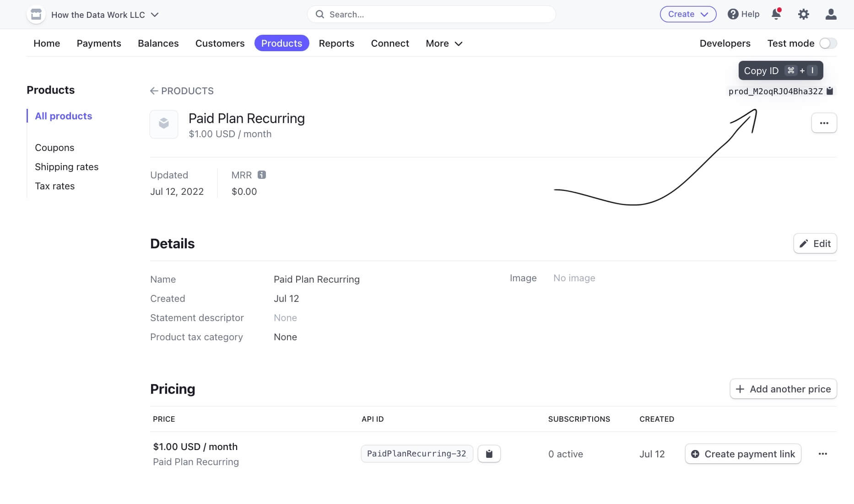Open price row overflow menu

point(822,454)
